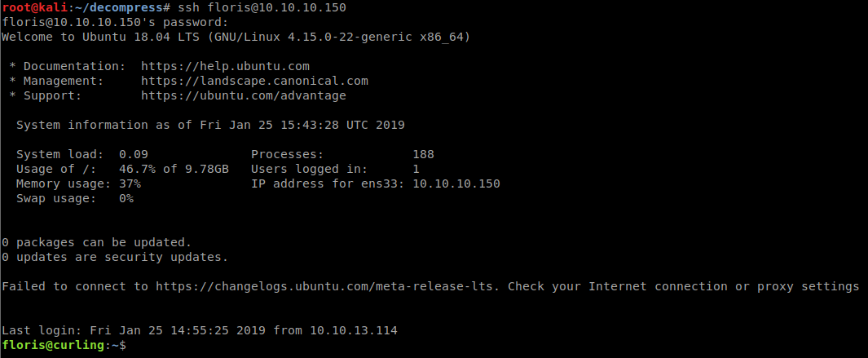Click the ens33 IP address 10.10.10.150

pyautogui.click(x=456, y=183)
